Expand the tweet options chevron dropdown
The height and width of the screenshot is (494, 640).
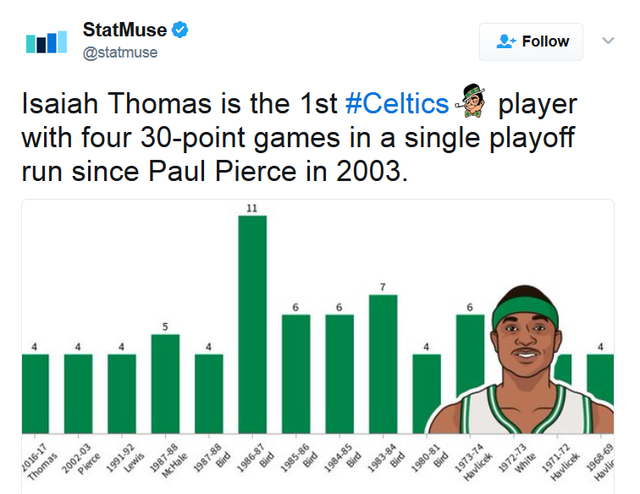(x=608, y=40)
